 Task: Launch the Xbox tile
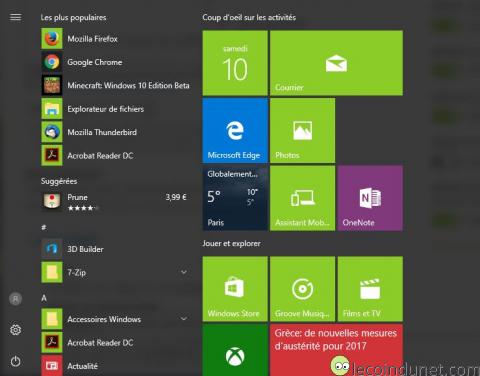coord(235,350)
